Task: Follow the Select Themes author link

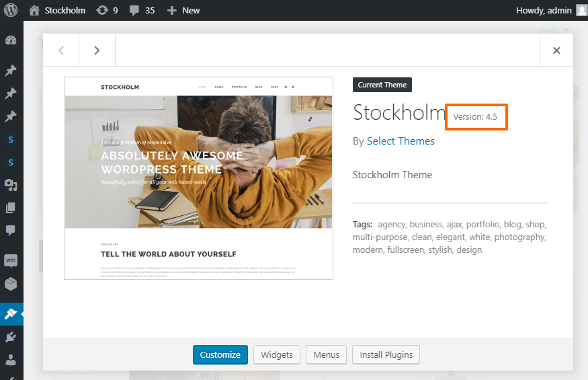Action: (401, 141)
